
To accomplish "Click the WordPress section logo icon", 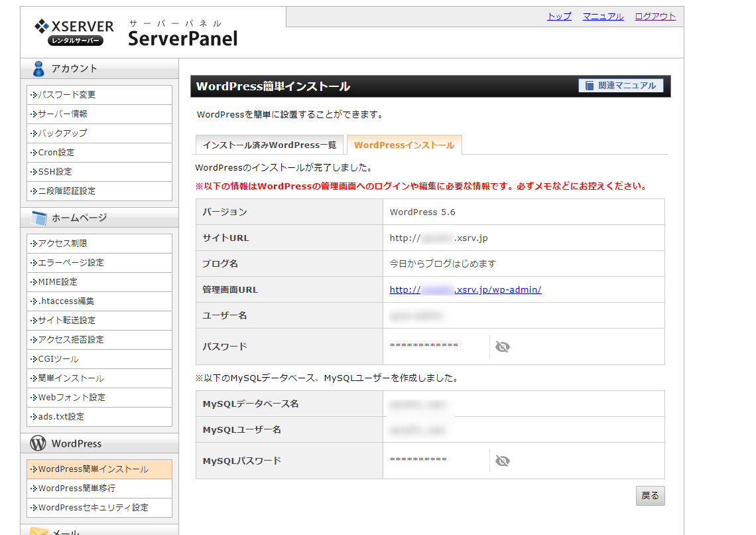I will click(38, 443).
